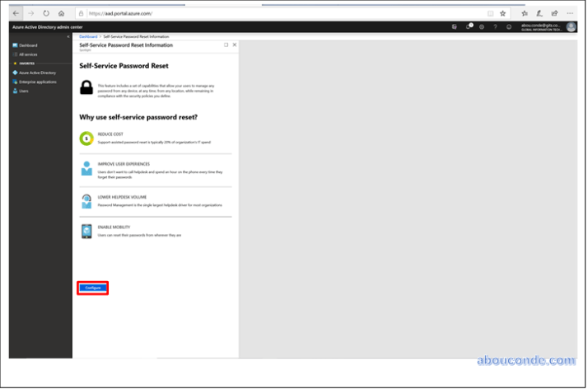Select Dashboard in the sidebar
Screen dimensions: 588x389
pos(28,45)
